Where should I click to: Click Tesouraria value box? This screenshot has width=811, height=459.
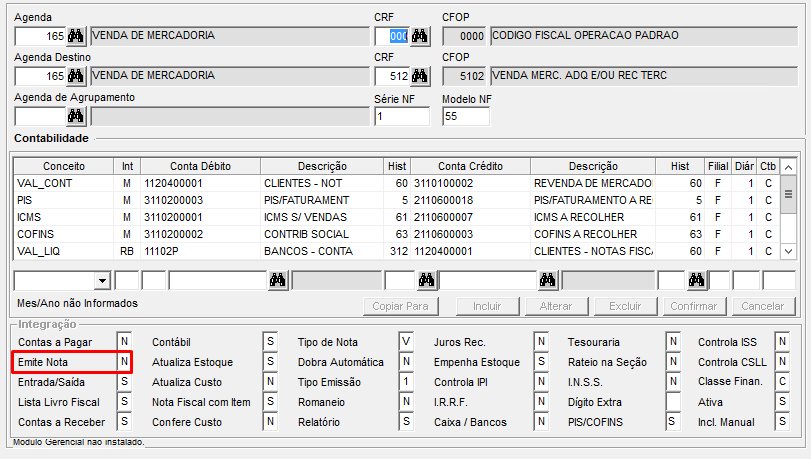pos(673,342)
